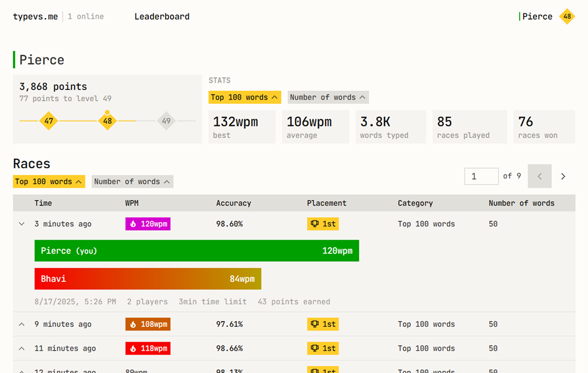Click 1st trophy badge for 9 minutes ago
Screen dimensions: 588x373
(x=323, y=324)
